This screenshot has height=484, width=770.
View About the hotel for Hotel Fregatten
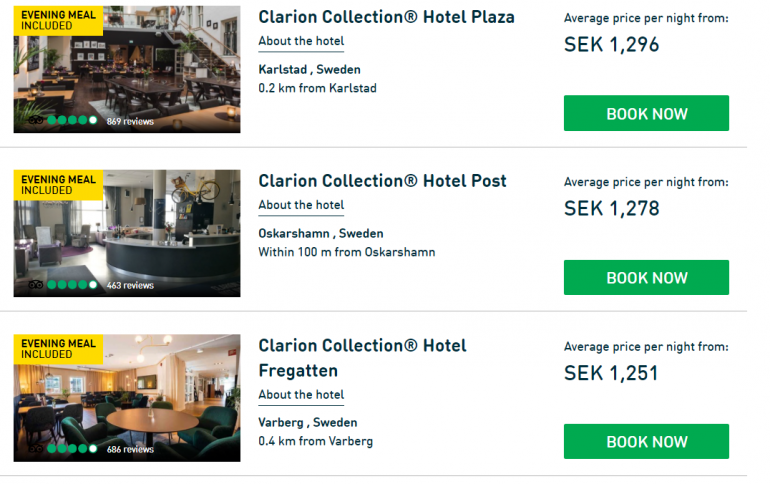[x=300, y=394]
